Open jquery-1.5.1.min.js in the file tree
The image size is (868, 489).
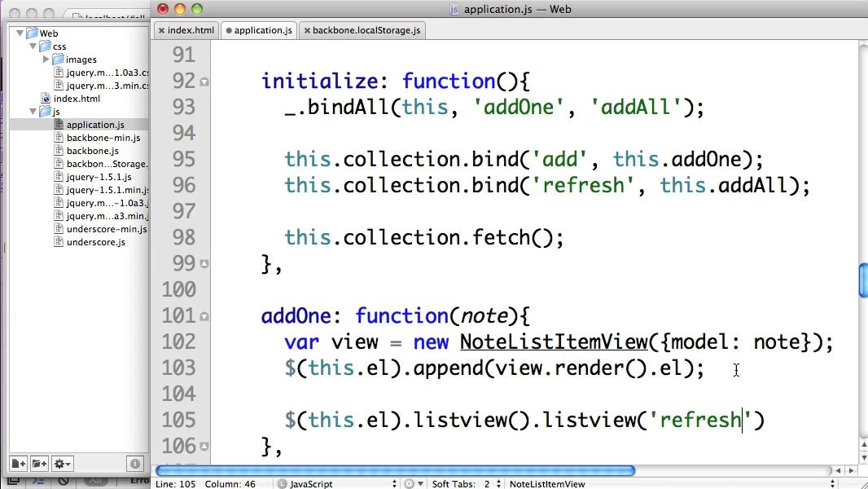(x=107, y=190)
